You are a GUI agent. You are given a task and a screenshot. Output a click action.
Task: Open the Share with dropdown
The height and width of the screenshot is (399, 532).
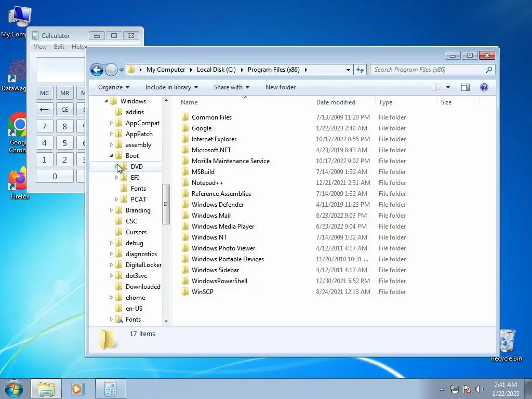[231, 87]
